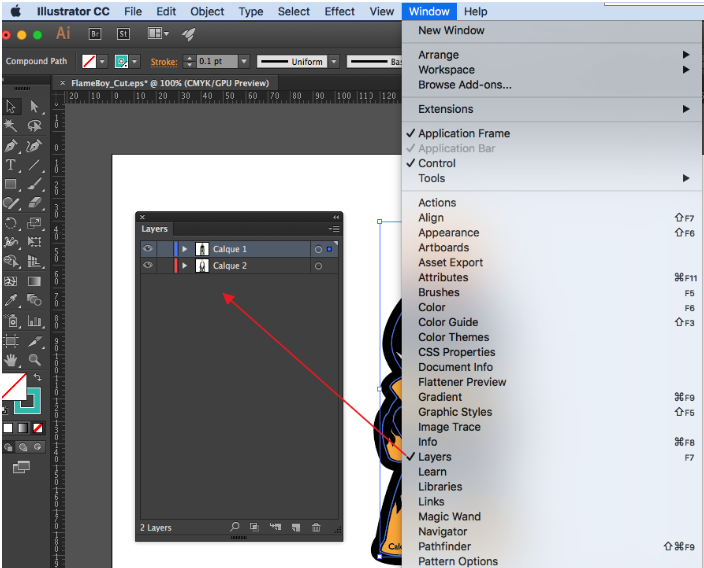Open the Uniform width profile dropdown
The width and height of the screenshot is (704, 568).
coord(334,62)
